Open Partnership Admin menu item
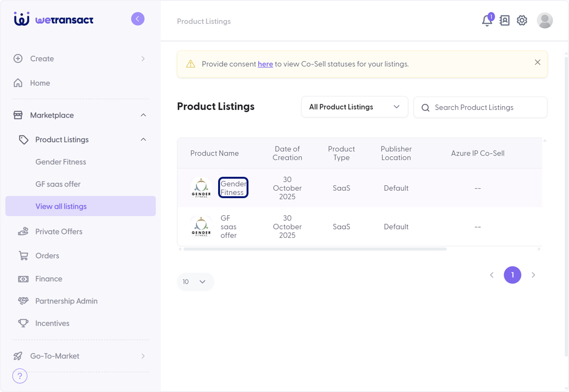Screen dimensions: 569x392 [x=66, y=301]
